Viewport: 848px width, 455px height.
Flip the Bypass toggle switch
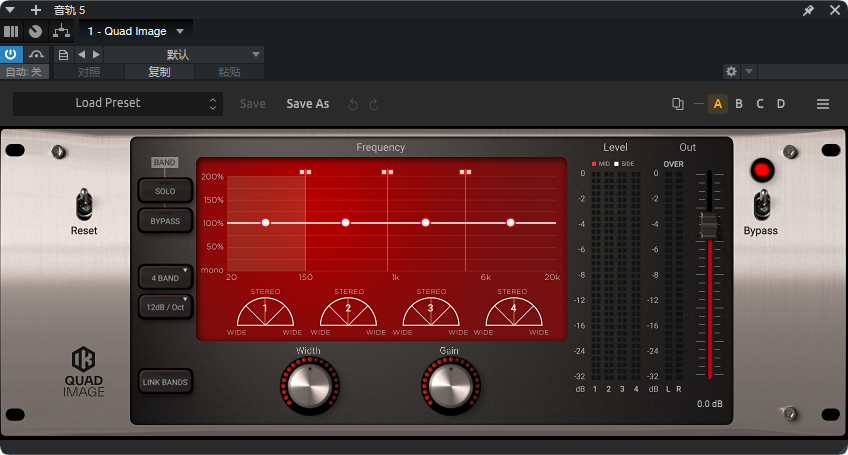point(762,205)
